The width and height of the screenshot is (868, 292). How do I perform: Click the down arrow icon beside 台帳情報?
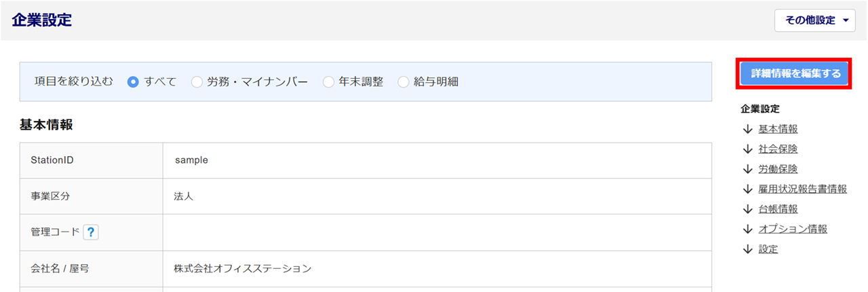click(x=748, y=209)
